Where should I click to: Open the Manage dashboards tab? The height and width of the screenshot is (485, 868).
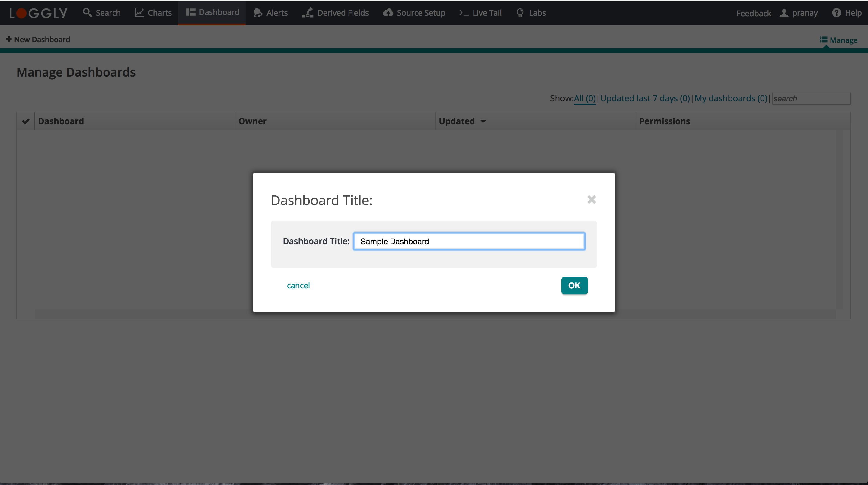point(839,40)
